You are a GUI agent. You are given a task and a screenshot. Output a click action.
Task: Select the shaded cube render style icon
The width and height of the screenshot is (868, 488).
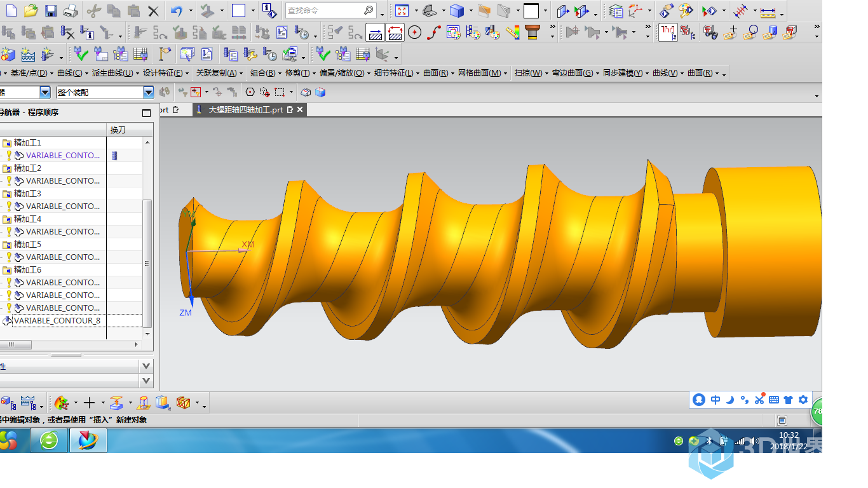(x=456, y=11)
